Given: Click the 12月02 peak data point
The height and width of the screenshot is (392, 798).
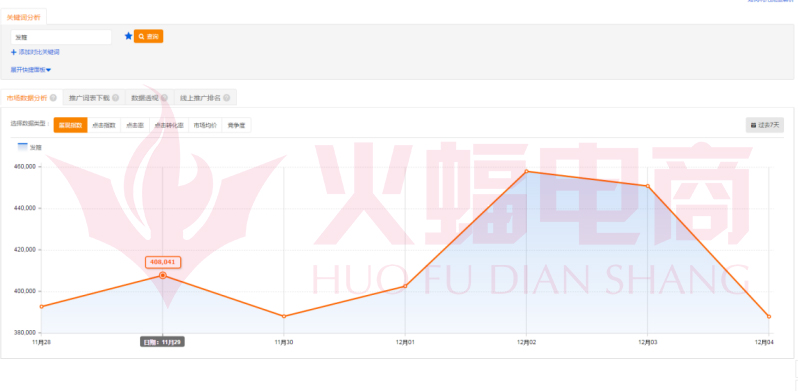Looking at the screenshot, I should 526,172.
